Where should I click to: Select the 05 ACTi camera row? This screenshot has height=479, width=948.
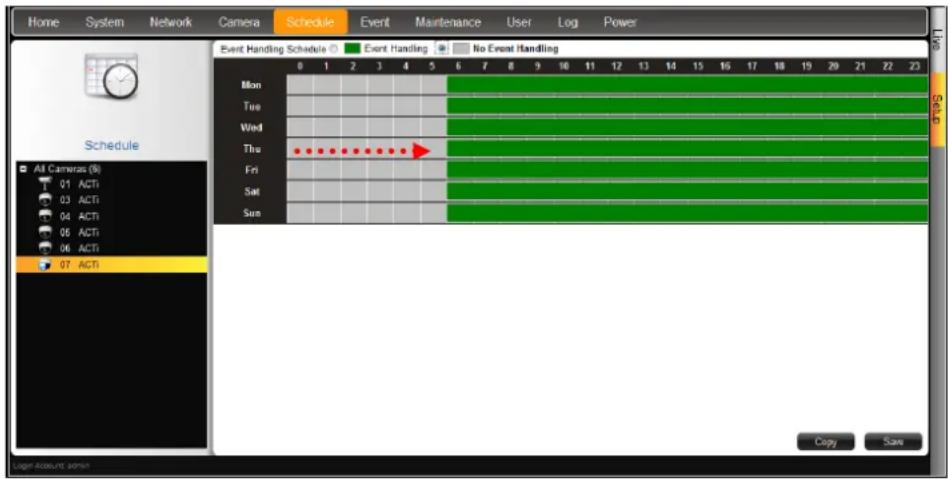point(111,232)
